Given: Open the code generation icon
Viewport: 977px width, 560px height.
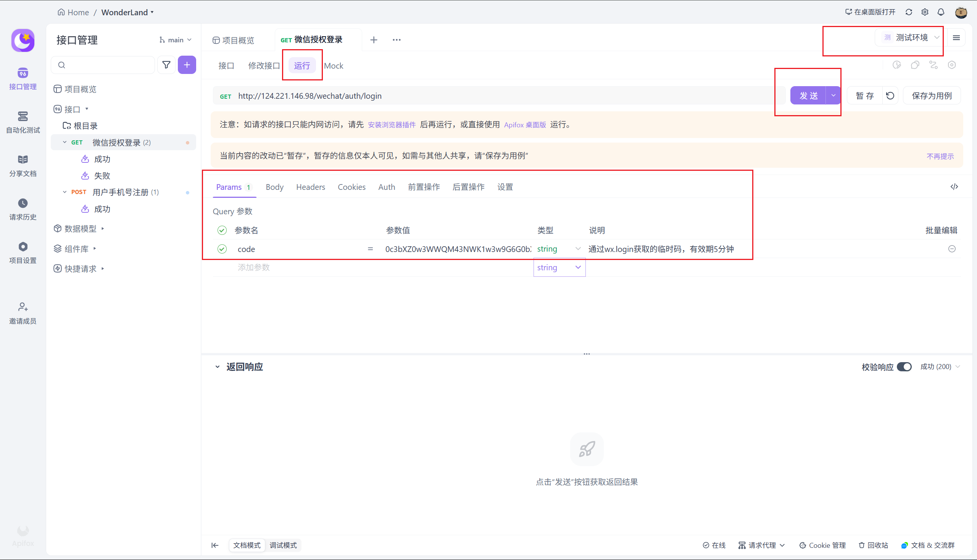Looking at the screenshot, I should (x=954, y=187).
